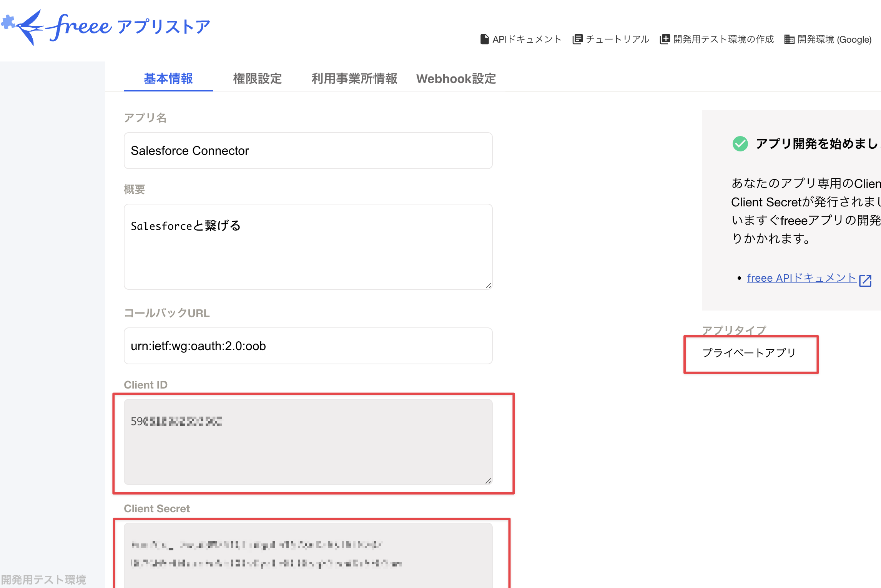Open the 利用事業所情報 tab

[x=354, y=79]
